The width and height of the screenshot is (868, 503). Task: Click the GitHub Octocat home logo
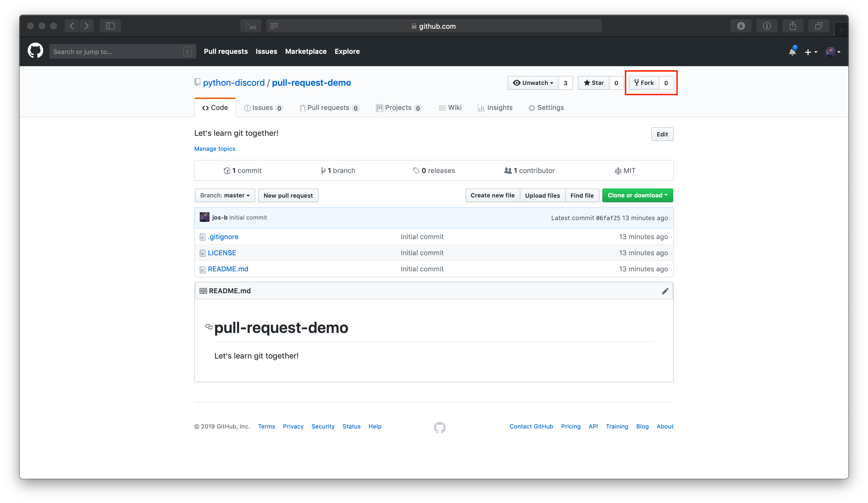(35, 51)
